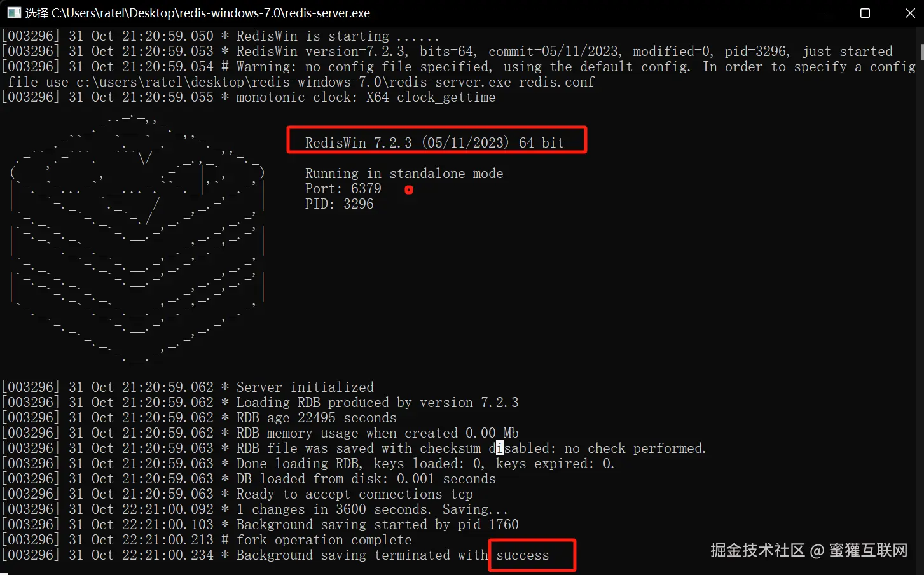The width and height of the screenshot is (924, 575).
Task: Click the Port: 6379 line
Action: click(x=343, y=189)
